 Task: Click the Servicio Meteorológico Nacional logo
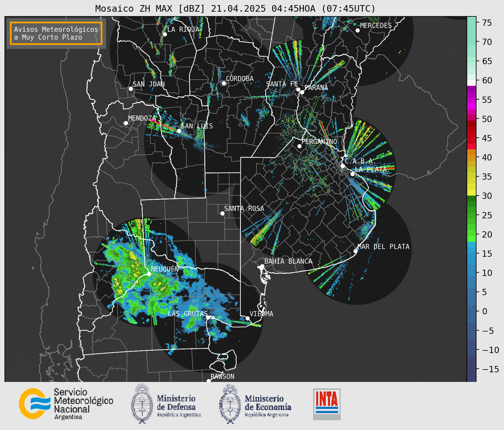click(x=66, y=404)
